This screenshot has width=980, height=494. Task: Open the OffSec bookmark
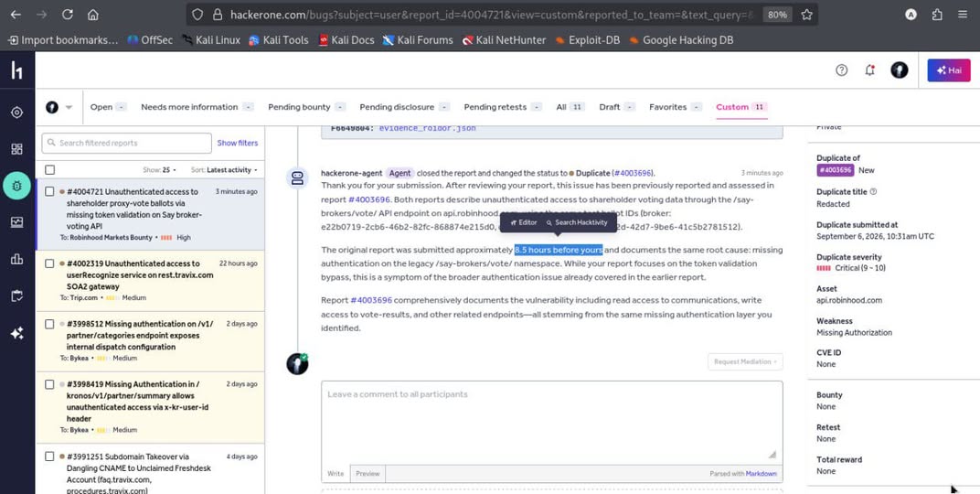(150, 40)
